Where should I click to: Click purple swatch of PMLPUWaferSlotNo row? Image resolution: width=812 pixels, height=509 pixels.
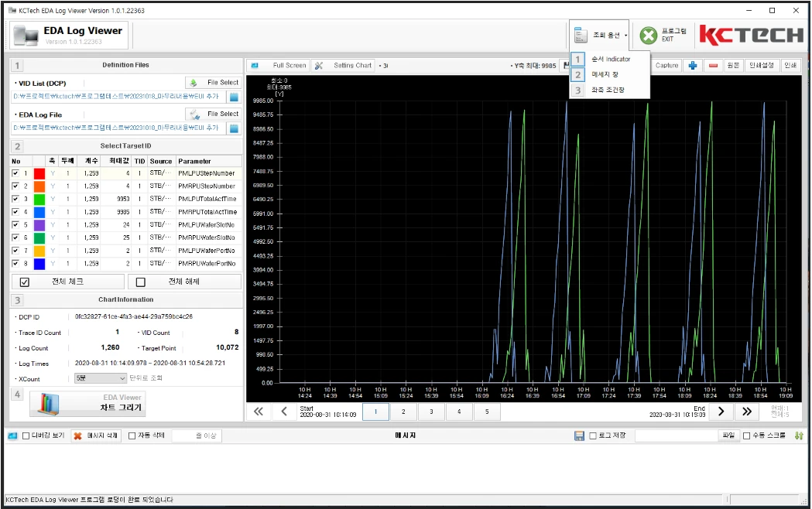coord(39,225)
